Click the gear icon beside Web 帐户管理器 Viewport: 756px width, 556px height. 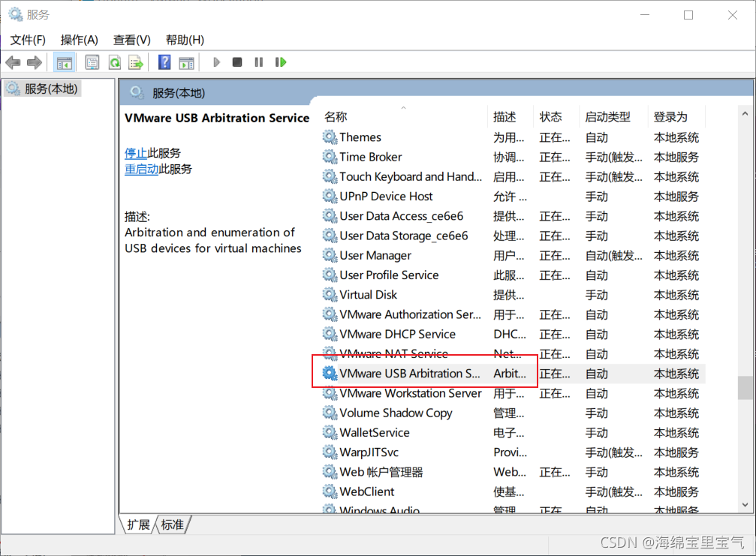point(330,472)
